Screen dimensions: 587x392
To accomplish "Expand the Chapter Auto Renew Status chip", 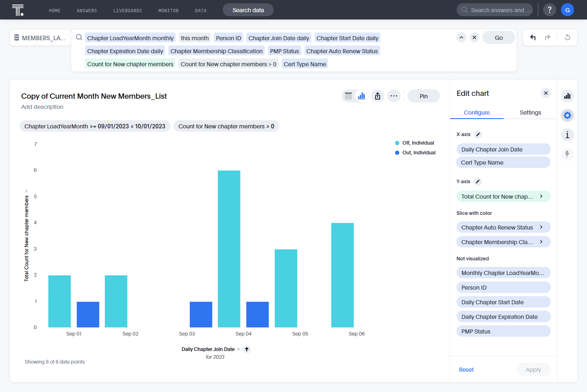I will pos(541,227).
